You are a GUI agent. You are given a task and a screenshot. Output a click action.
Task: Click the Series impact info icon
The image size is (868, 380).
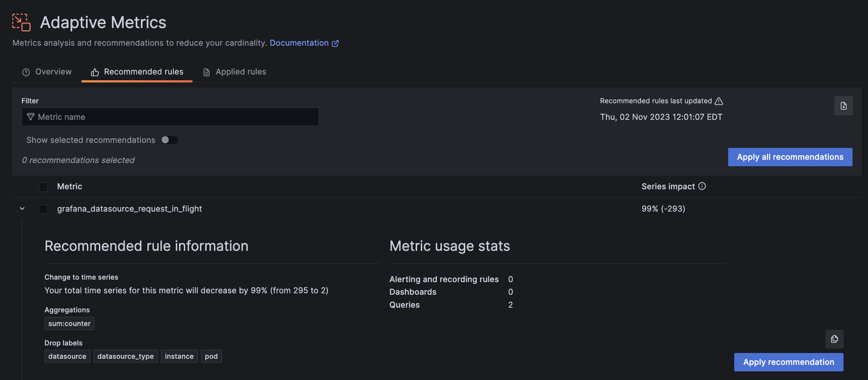702,186
